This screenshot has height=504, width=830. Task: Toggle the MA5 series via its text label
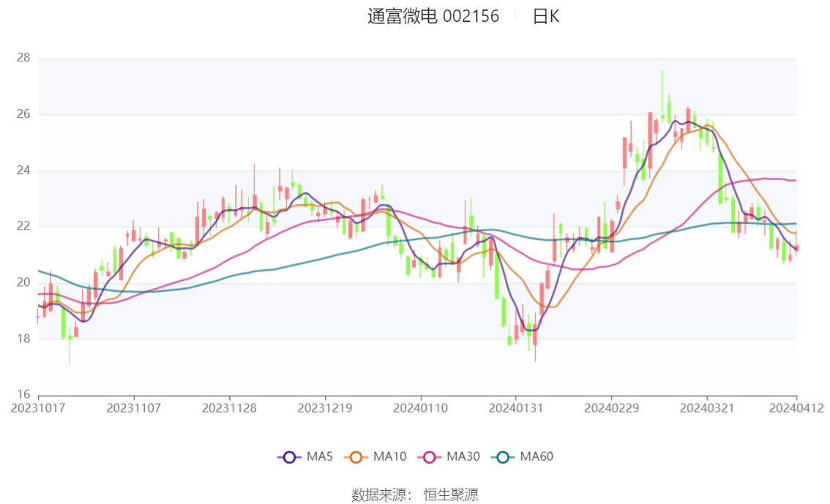pos(318,457)
